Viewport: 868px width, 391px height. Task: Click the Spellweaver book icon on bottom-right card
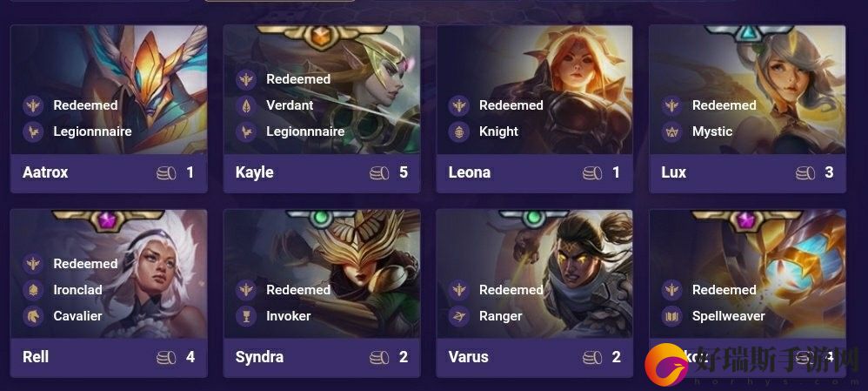[x=672, y=316]
